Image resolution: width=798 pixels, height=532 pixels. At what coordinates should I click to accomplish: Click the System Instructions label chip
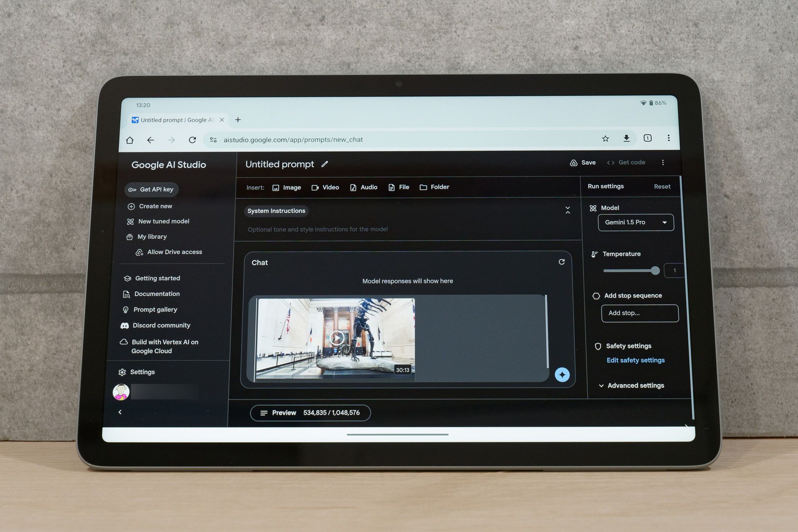point(276,211)
